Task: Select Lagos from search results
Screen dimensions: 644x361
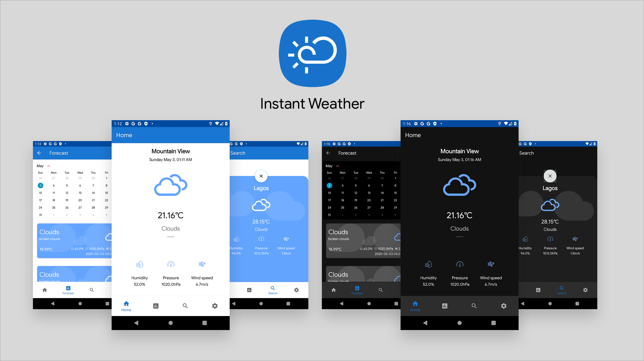Action: click(x=261, y=187)
